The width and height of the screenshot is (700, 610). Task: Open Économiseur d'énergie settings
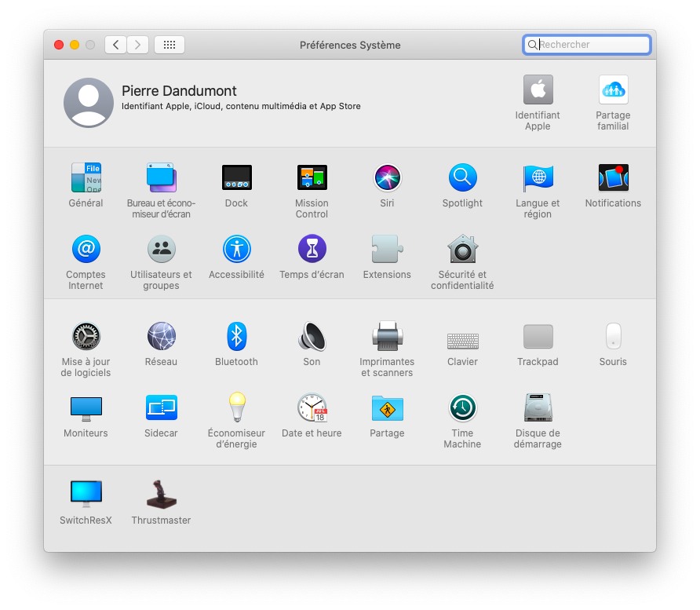click(x=237, y=407)
